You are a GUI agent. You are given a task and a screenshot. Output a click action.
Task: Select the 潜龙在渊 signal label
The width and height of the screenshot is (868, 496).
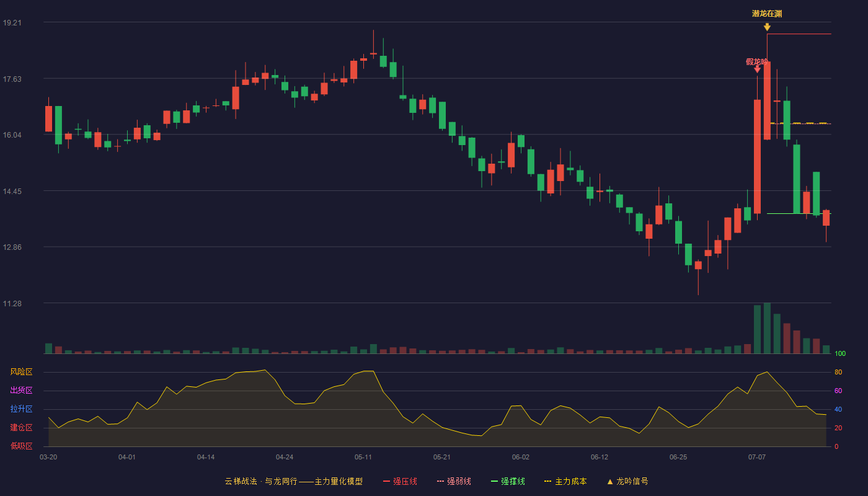767,14
